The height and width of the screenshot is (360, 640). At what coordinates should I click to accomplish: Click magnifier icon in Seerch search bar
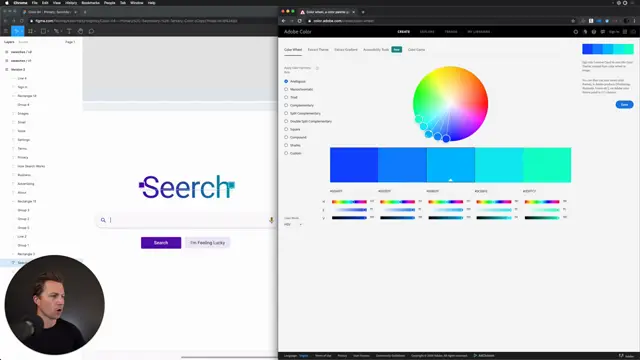103,220
